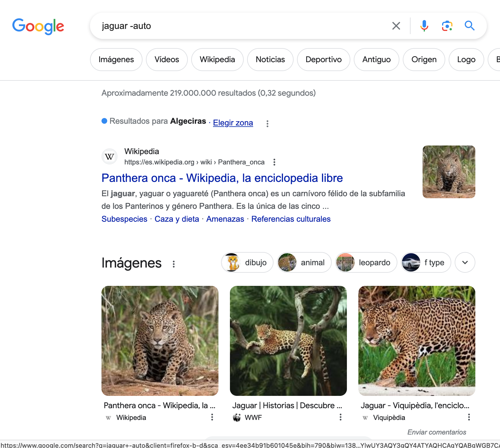The width and height of the screenshot is (500, 448).
Task: Clear the search box with the X icon
Action: (x=396, y=26)
